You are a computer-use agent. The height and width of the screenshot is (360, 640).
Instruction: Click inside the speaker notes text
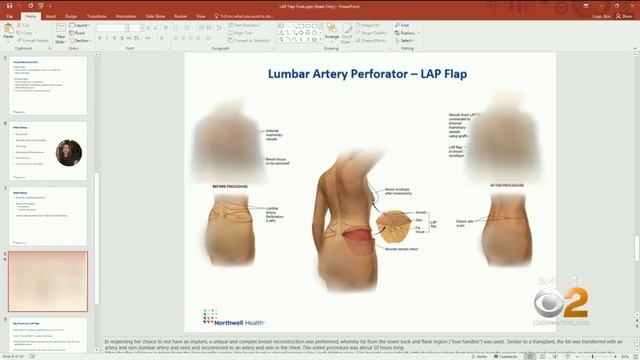click(363, 345)
